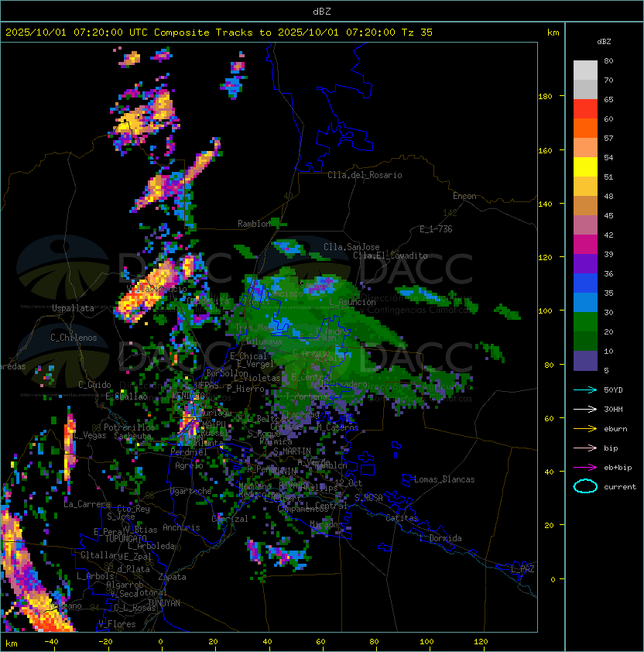Select the yellow 51 dBZ color band
644x652 pixels.
(x=585, y=167)
